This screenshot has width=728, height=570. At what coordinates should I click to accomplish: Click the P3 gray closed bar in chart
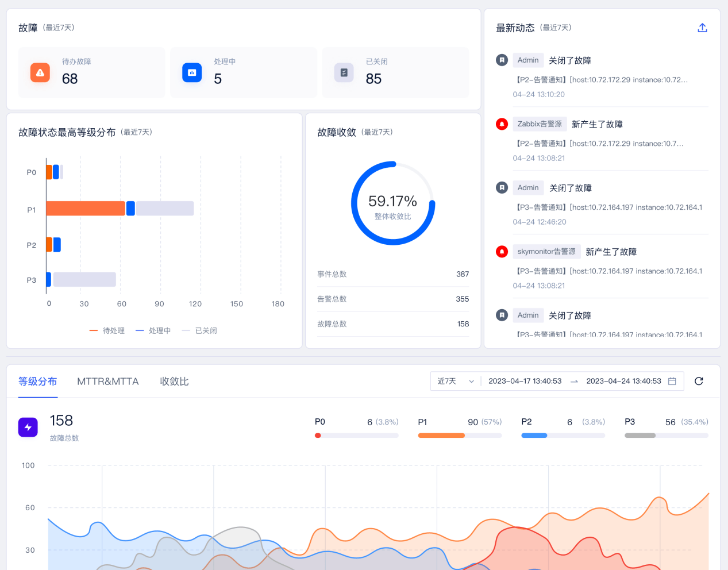point(84,279)
